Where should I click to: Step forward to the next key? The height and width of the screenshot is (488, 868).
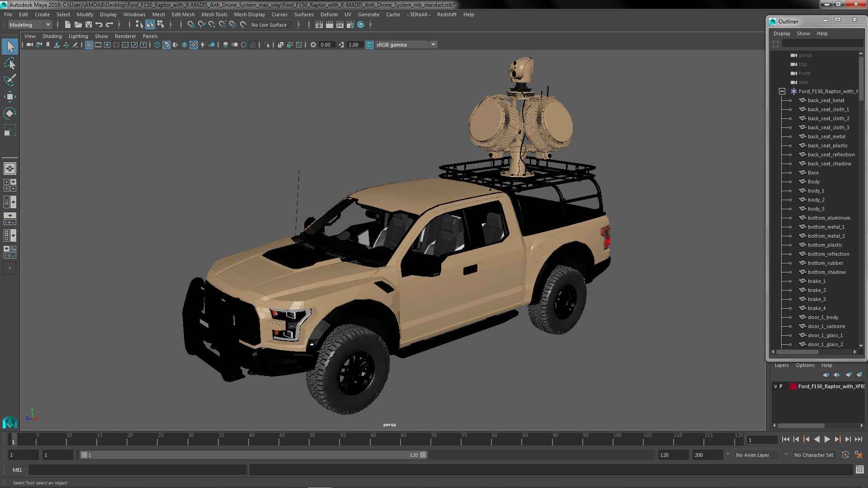point(837,439)
